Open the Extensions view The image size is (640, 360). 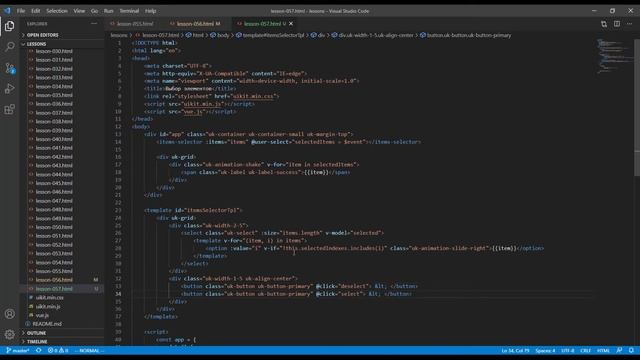9,109
